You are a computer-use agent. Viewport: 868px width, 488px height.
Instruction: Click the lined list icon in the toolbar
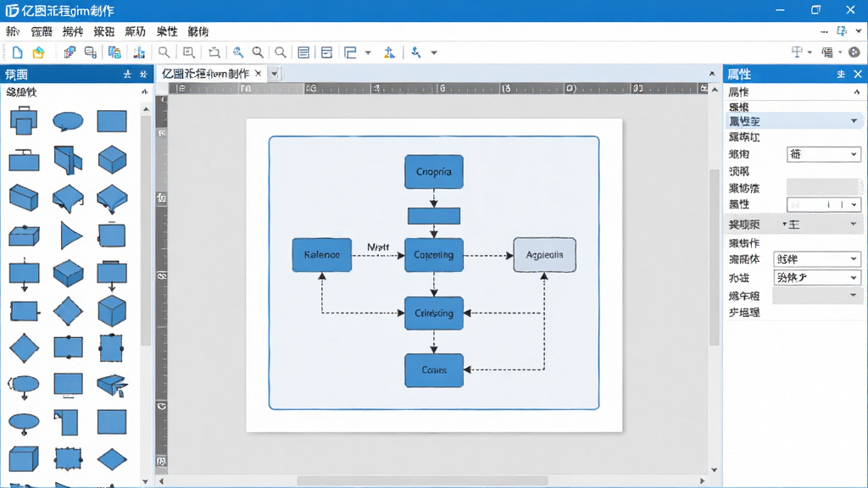303,53
